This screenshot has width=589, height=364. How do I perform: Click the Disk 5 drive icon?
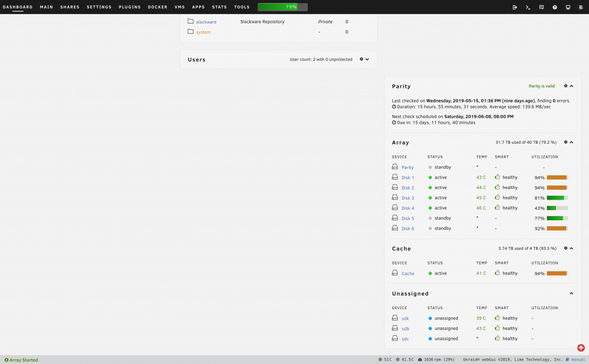(x=395, y=217)
